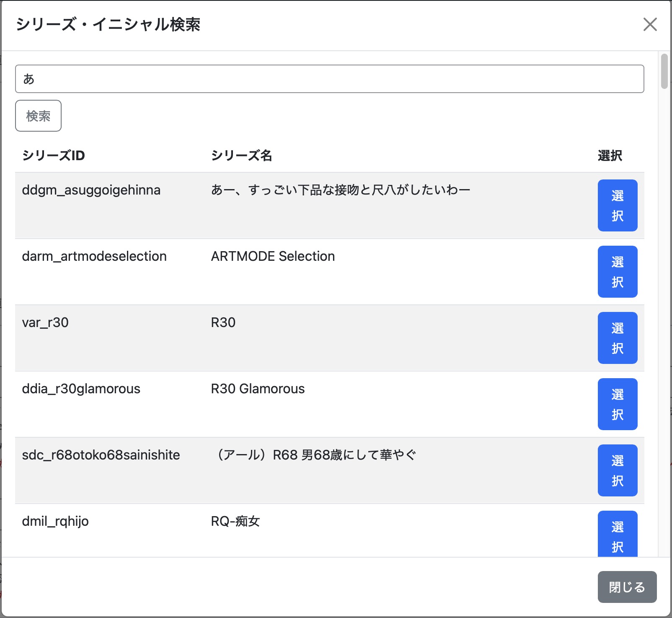
Task: Click the 検索 search button
Action: tap(38, 116)
